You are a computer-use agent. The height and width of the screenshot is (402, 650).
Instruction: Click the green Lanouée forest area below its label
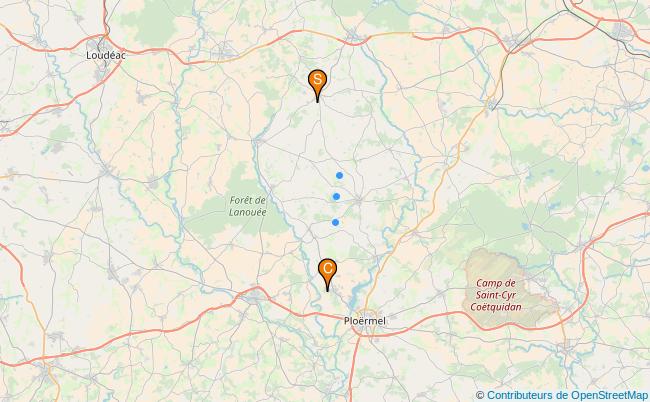click(x=232, y=228)
